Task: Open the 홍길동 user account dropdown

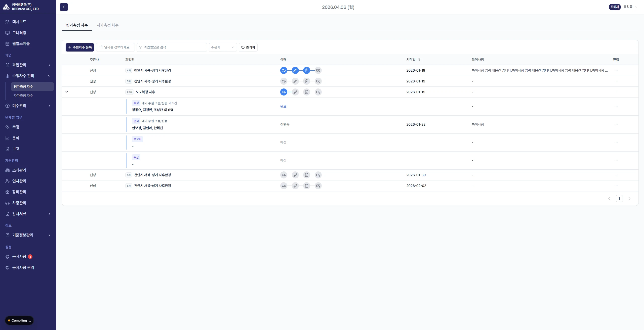Action: point(630,7)
